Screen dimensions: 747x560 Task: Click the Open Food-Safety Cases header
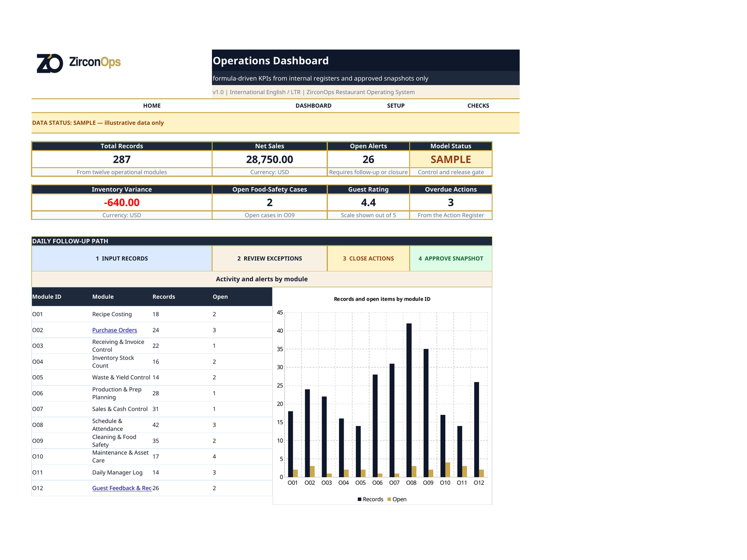pyautogui.click(x=269, y=189)
